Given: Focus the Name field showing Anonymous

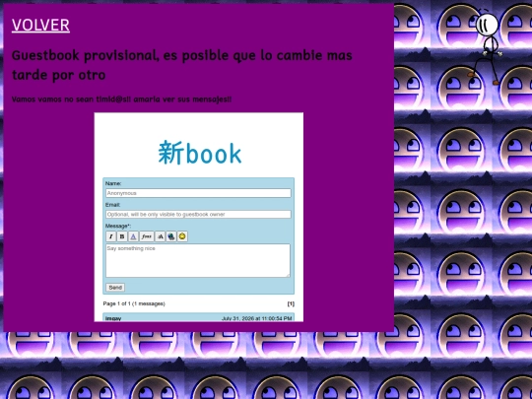Looking at the screenshot, I should tap(198, 193).
